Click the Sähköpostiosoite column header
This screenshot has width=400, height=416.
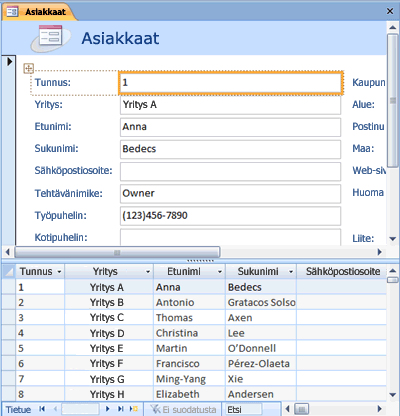[342, 272]
